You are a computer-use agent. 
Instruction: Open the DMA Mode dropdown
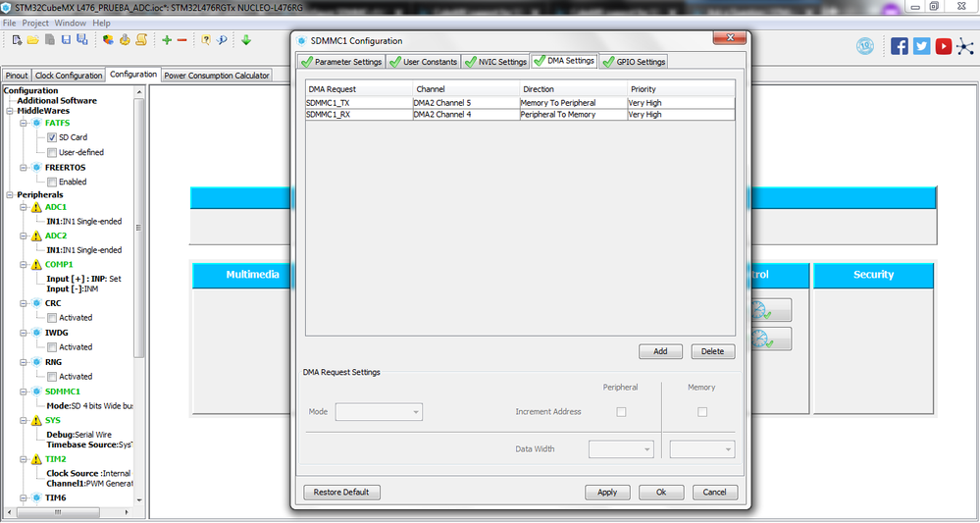[x=379, y=412]
